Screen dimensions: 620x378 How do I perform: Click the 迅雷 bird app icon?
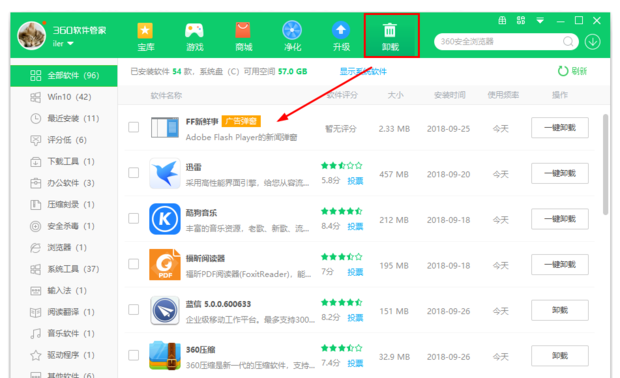(x=165, y=173)
